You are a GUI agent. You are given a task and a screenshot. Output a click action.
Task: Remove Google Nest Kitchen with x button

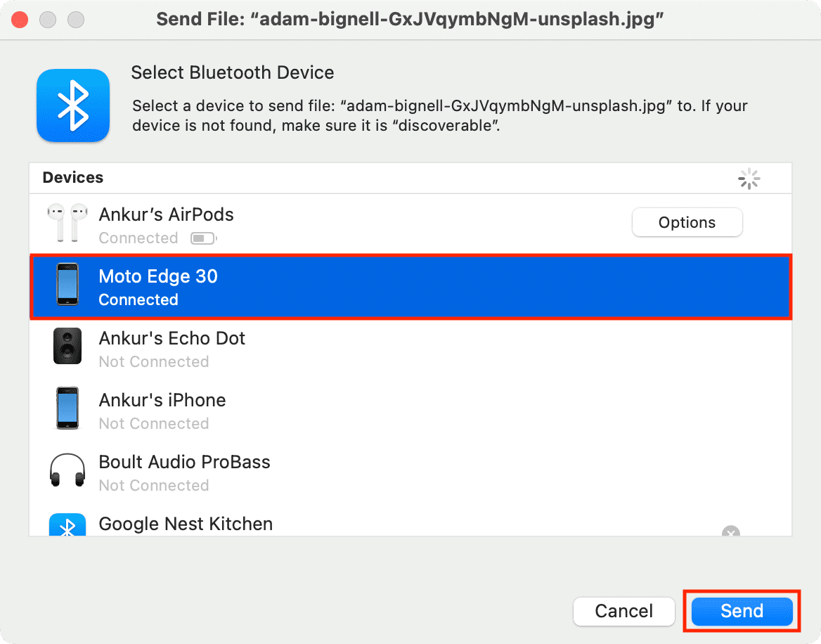tap(731, 532)
